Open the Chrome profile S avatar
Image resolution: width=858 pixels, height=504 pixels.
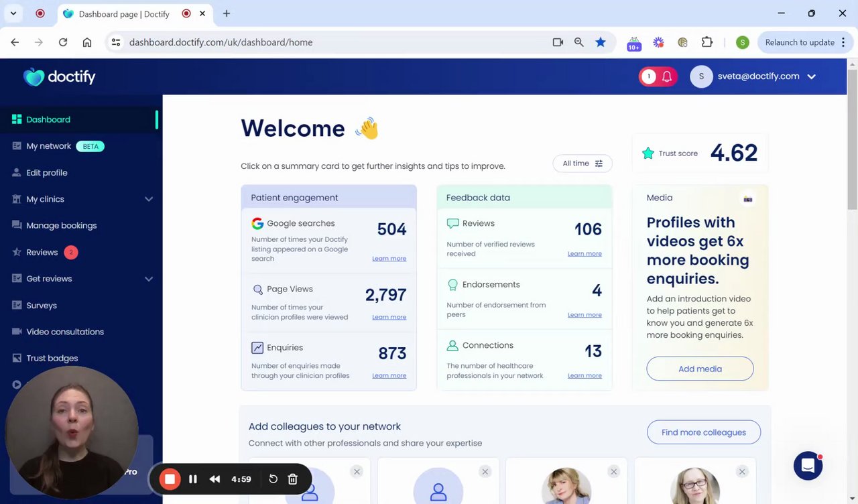742,42
